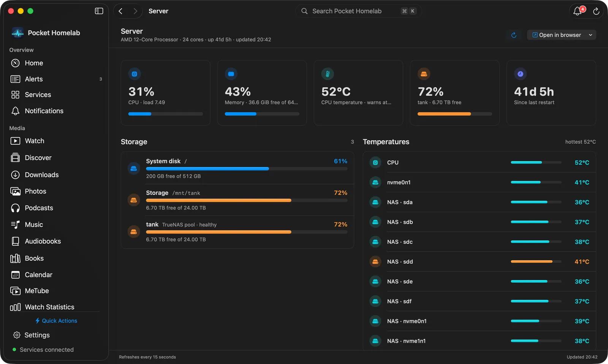Click the tank TrueNAS pool row
This screenshot has height=364, width=608.
tap(237, 232)
